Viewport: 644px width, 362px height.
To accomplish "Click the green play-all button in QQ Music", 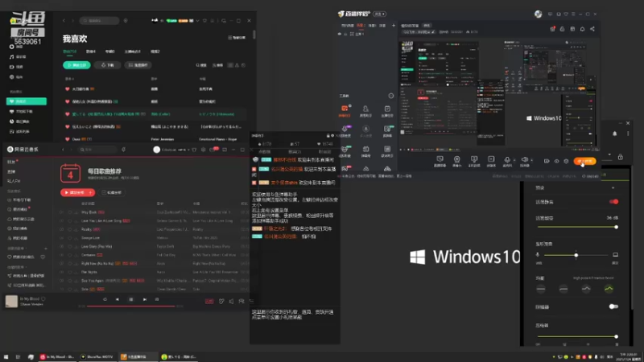I will (x=76, y=65).
